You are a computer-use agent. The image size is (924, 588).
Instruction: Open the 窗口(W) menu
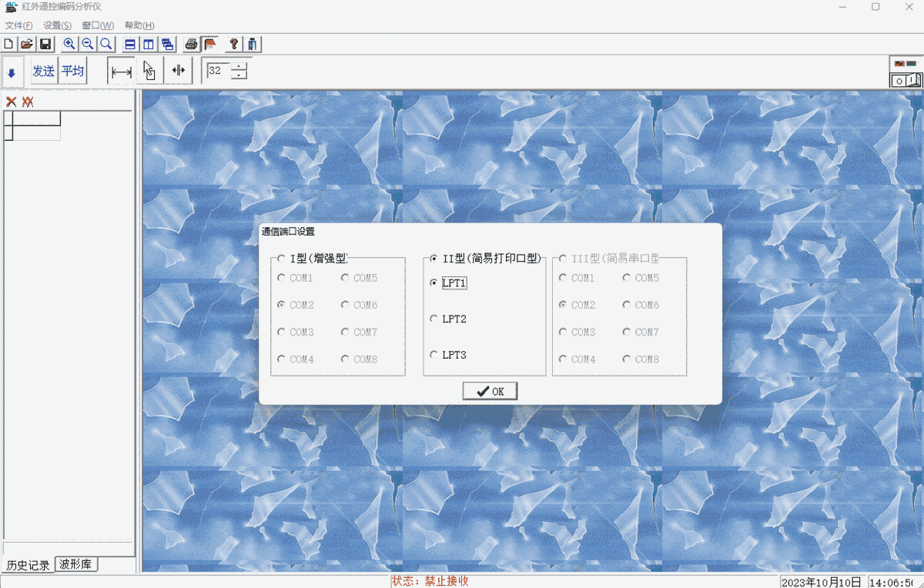coord(98,25)
